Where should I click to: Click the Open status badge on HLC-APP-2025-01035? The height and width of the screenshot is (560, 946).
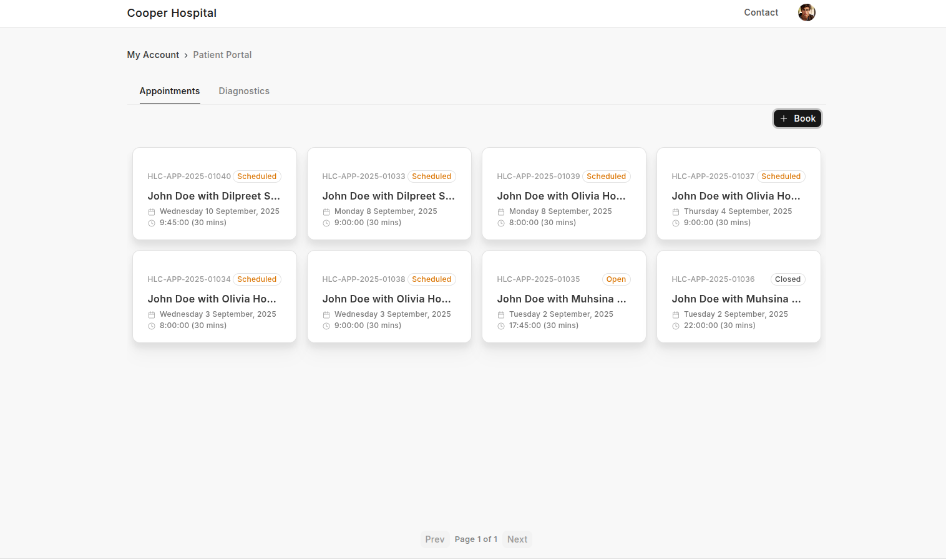click(x=616, y=279)
